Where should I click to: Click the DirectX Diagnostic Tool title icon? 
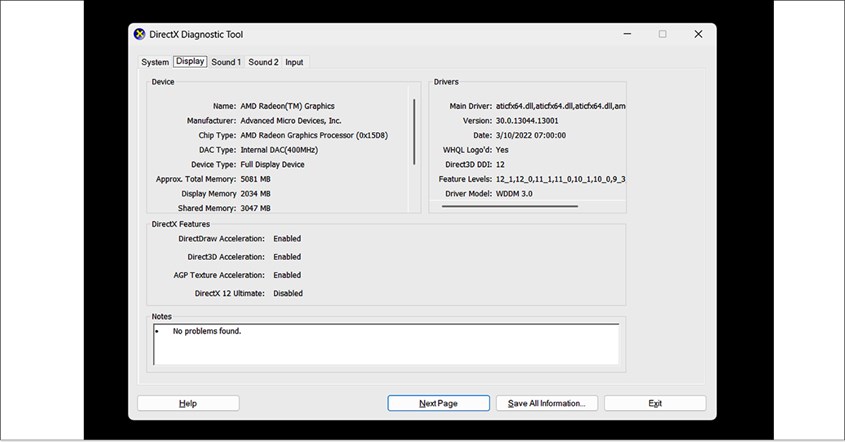[140, 34]
